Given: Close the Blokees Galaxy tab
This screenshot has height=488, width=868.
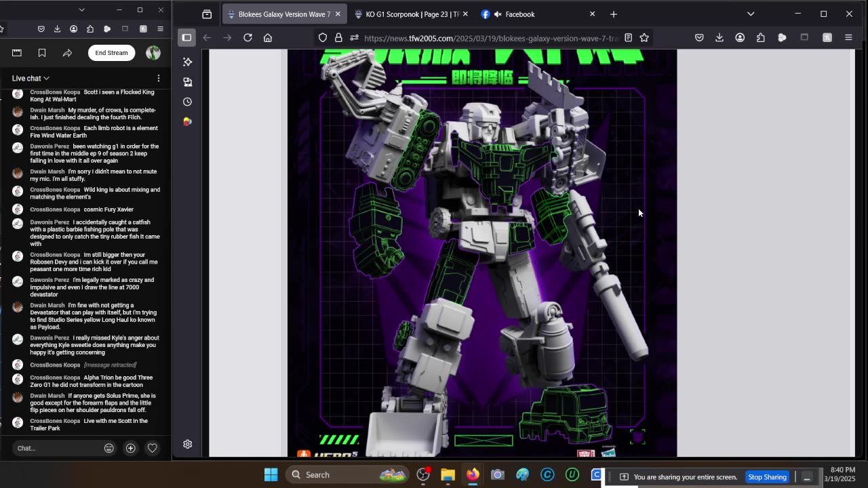Looking at the screenshot, I should pos(338,14).
